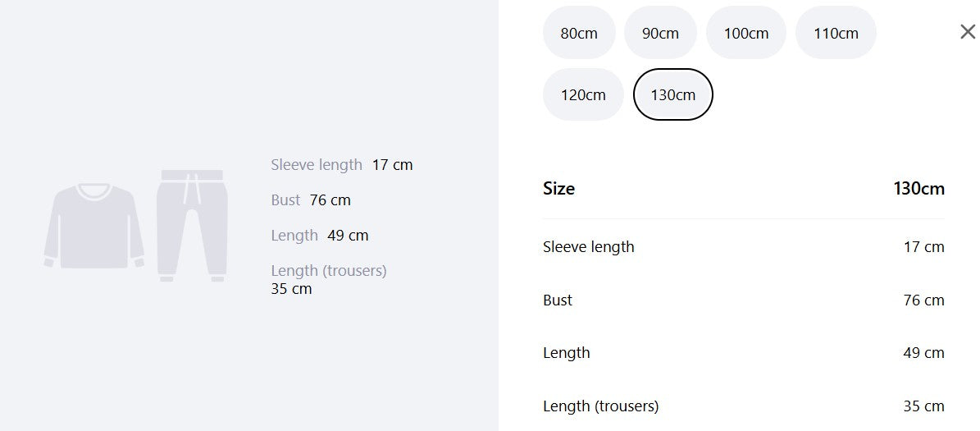Click Length (trousers) label beside the illustration
The height and width of the screenshot is (431, 980).
329,270
